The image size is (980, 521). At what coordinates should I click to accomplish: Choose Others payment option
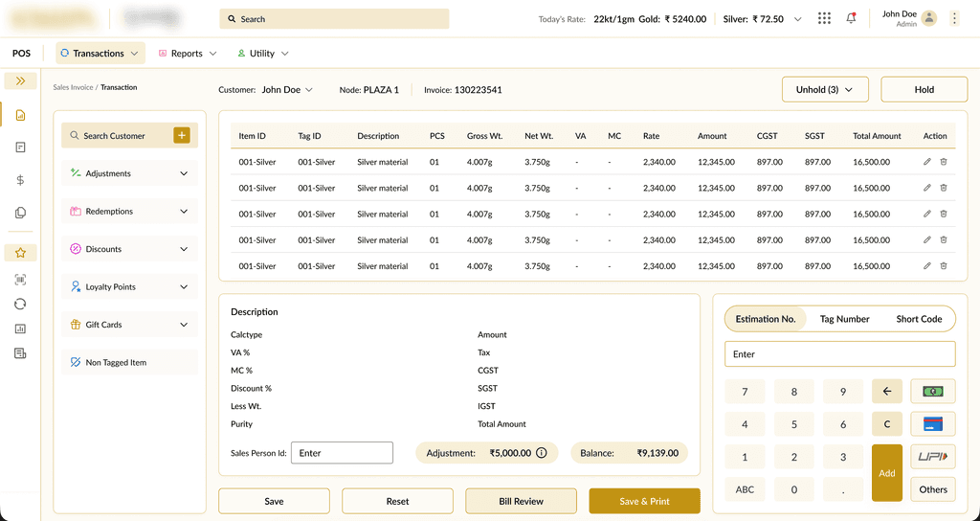coord(933,489)
